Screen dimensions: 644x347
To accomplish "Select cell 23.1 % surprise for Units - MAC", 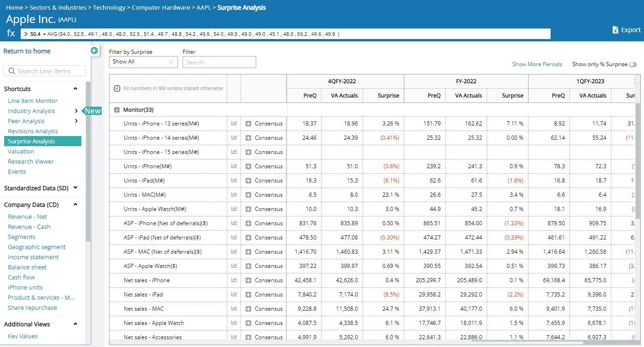I will (383, 195).
